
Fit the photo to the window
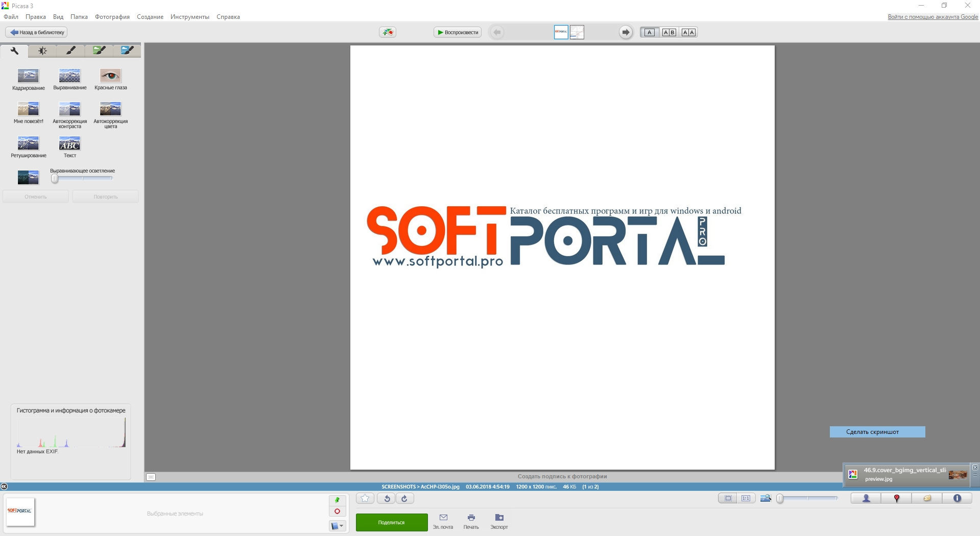(728, 498)
